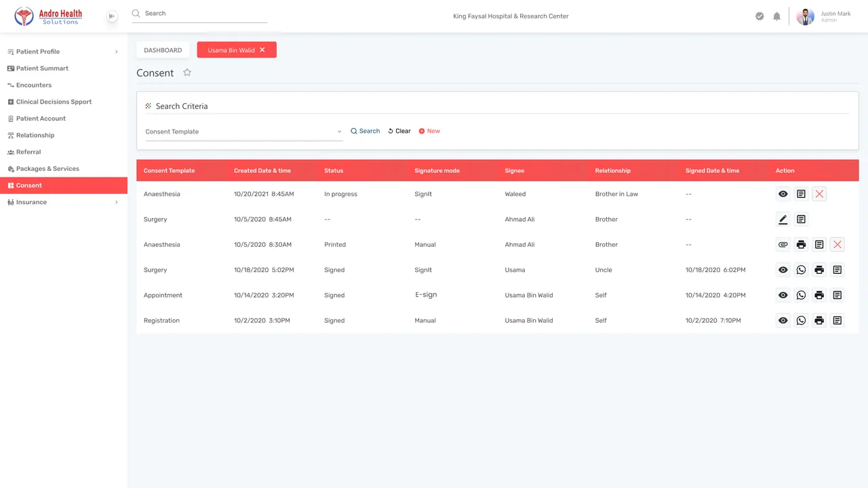Attach file to printed Anaesthesia consent
Screen dimensions: 868x488
pos(783,245)
